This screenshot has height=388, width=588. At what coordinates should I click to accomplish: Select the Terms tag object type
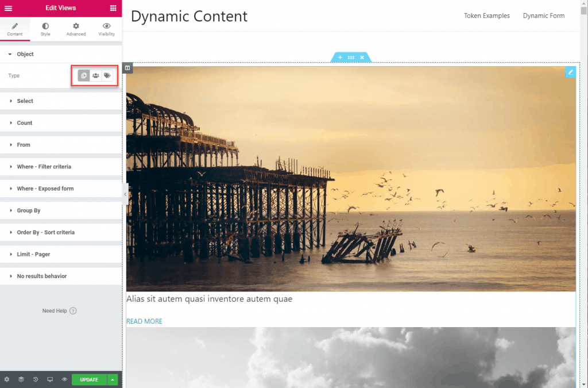(x=107, y=76)
